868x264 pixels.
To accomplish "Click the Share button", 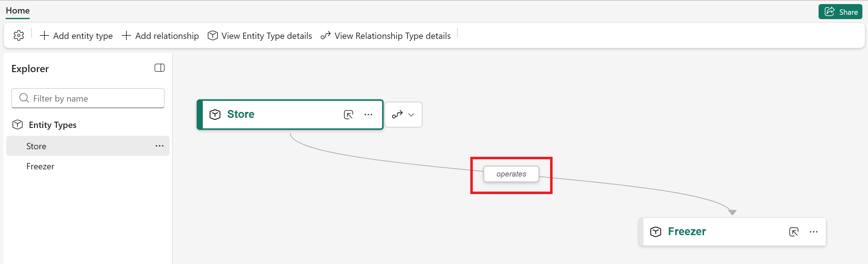I will (840, 12).
